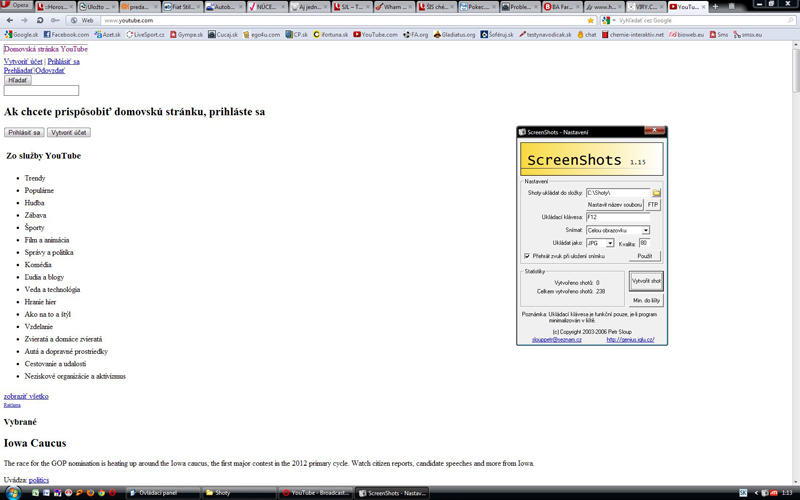The width and height of the screenshot is (800, 500).
Task: Click the 'Domovská stránka YouTube' link
Action: click(x=45, y=49)
